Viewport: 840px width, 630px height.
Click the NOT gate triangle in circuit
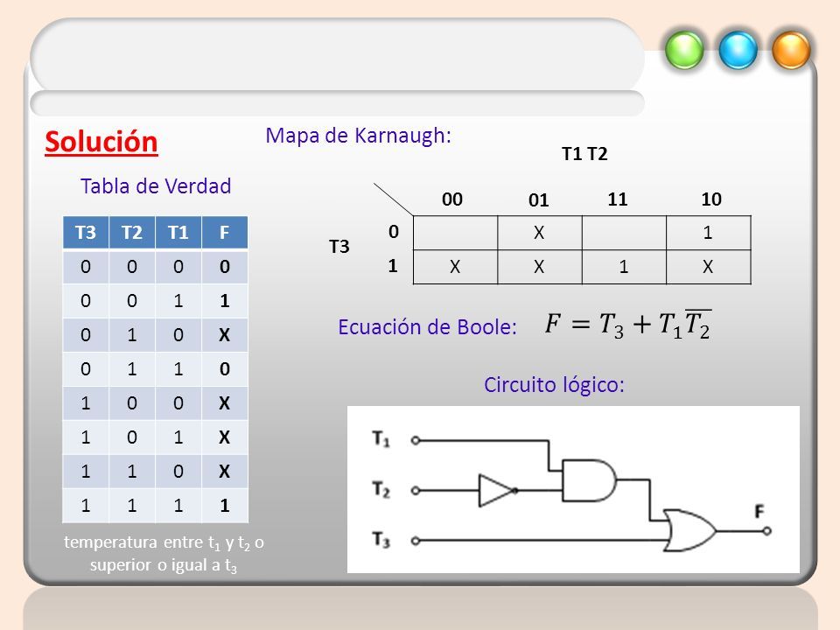[x=498, y=490]
